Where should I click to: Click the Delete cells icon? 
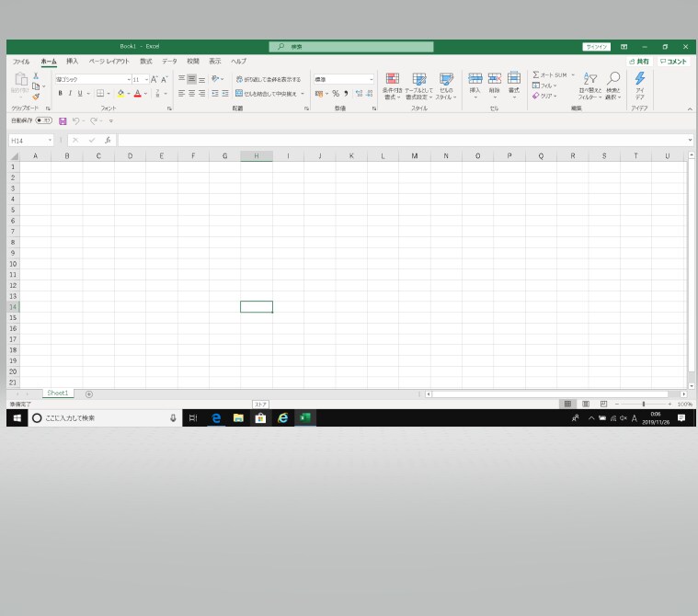495,79
